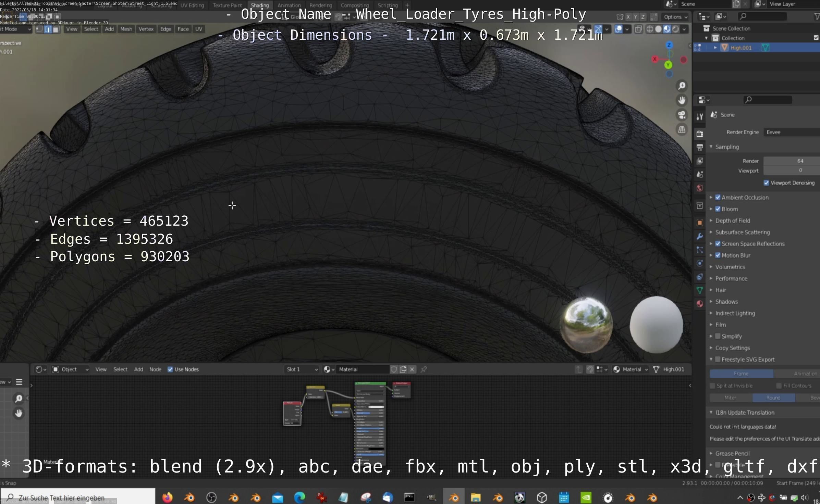
Task: Uncheck Viewport Denoising
Action: click(767, 183)
